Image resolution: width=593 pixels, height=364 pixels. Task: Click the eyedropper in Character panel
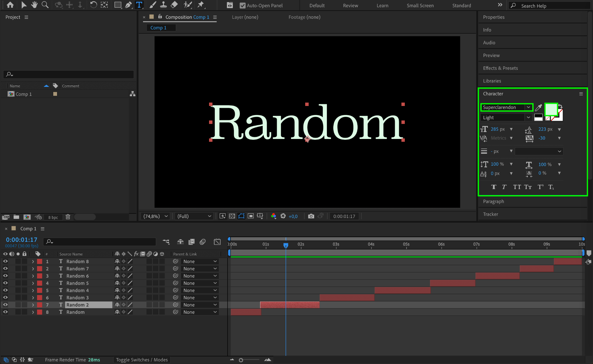point(538,108)
